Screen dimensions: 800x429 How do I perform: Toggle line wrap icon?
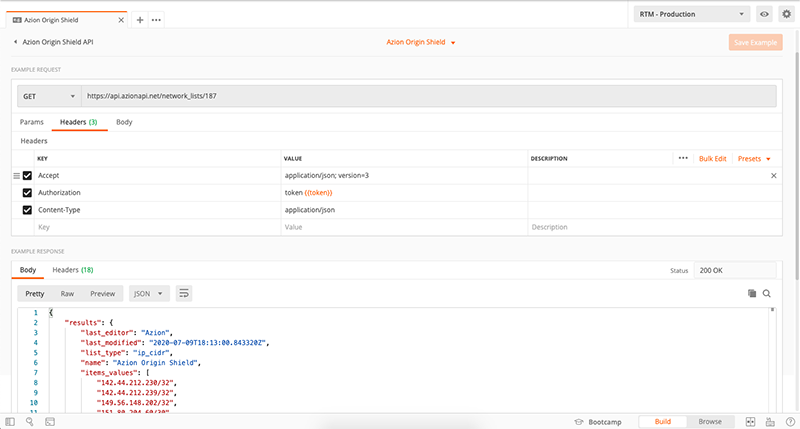click(184, 293)
